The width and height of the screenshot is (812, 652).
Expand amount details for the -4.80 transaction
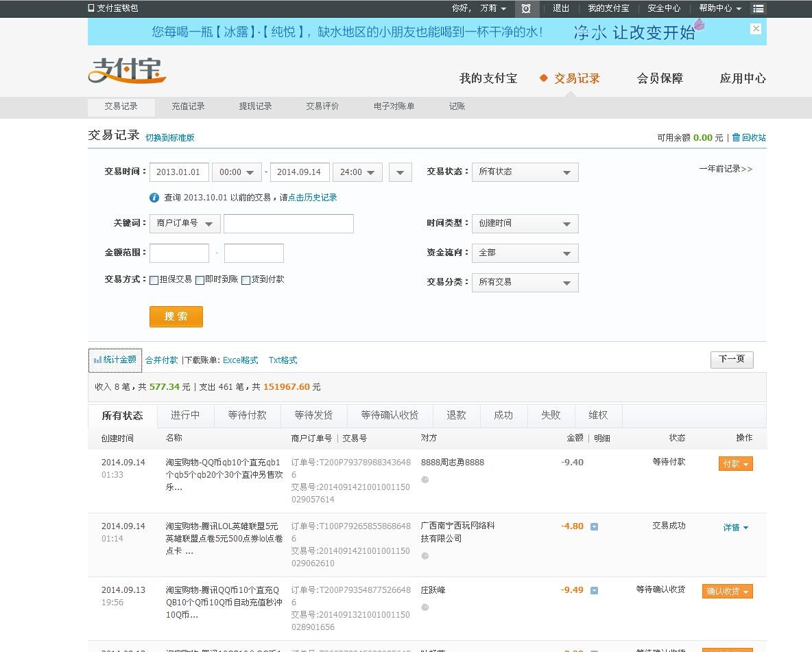(x=595, y=526)
